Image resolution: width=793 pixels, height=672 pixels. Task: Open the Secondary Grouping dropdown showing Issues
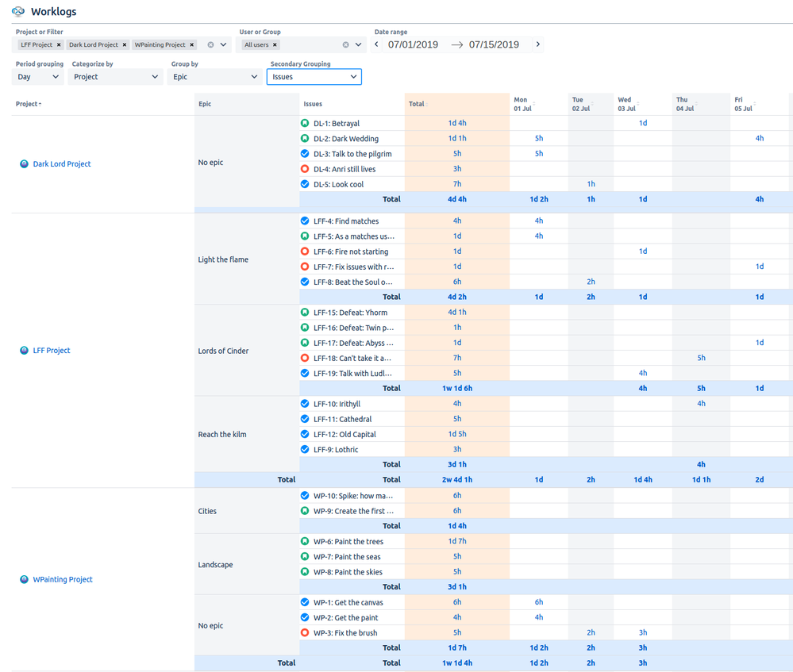pyautogui.click(x=314, y=76)
